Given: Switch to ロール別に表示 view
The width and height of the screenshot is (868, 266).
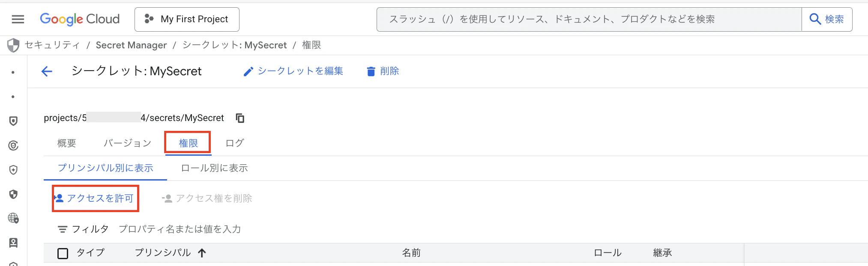Looking at the screenshot, I should (214, 168).
